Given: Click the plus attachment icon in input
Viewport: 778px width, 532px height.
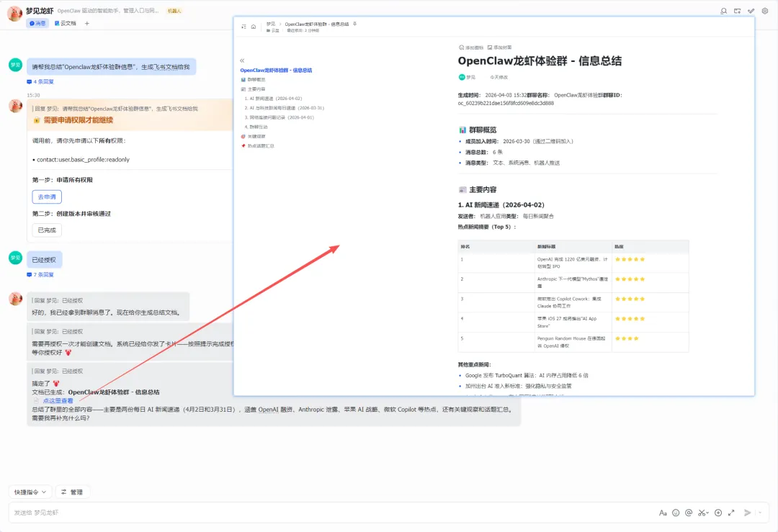Looking at the screenshot, I should point(718,513).
